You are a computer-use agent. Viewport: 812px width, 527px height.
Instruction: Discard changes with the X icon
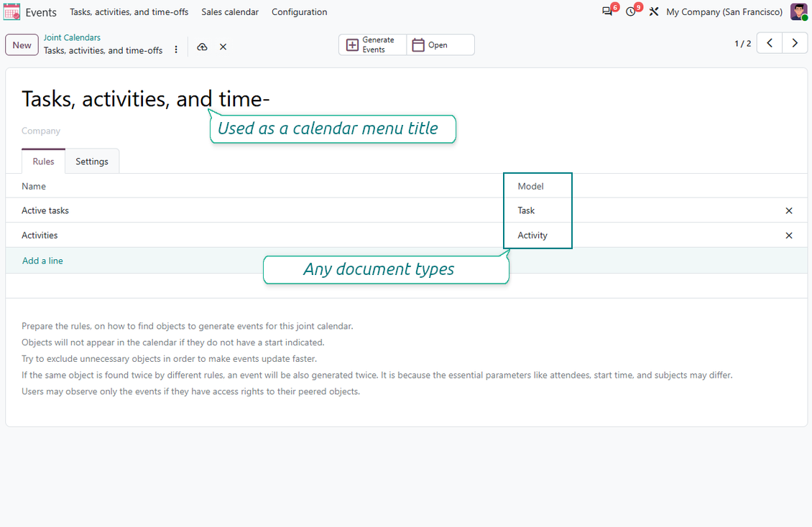[223, 47]
